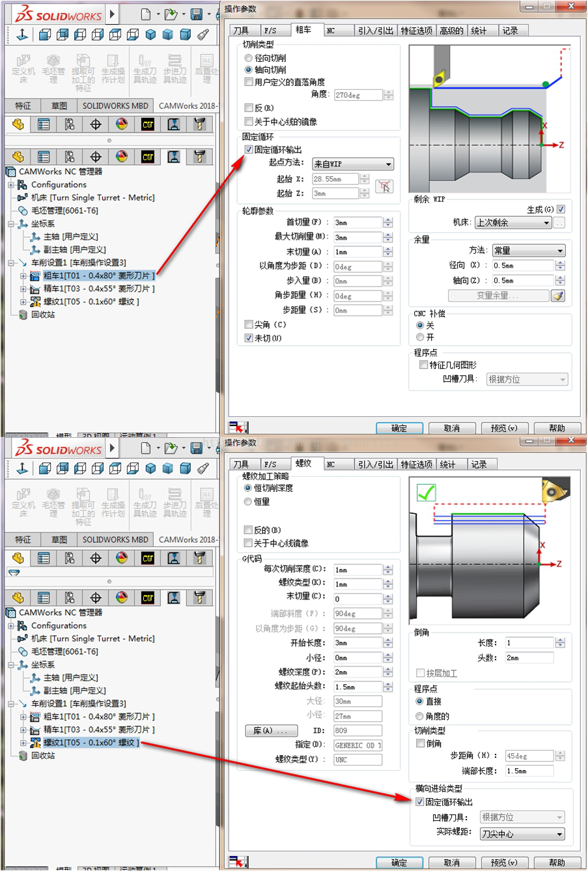
Task: Click 定义机床 command icon beside the 粗车 dialog
Action: [x=23, y=61]
